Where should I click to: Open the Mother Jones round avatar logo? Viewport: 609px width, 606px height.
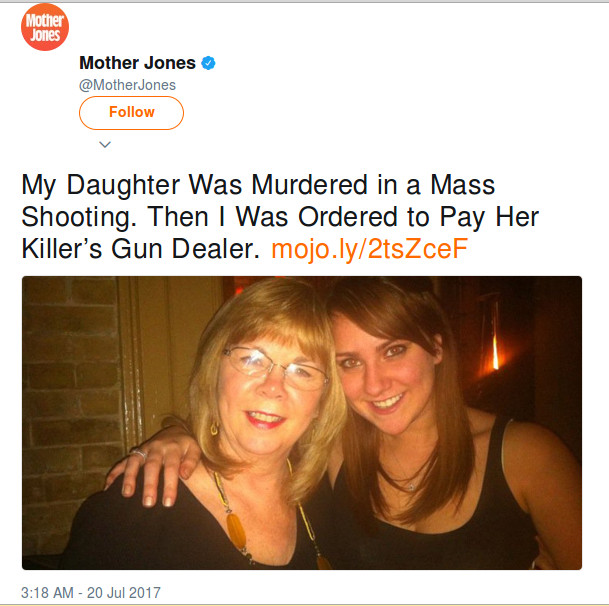pos(45,27)
